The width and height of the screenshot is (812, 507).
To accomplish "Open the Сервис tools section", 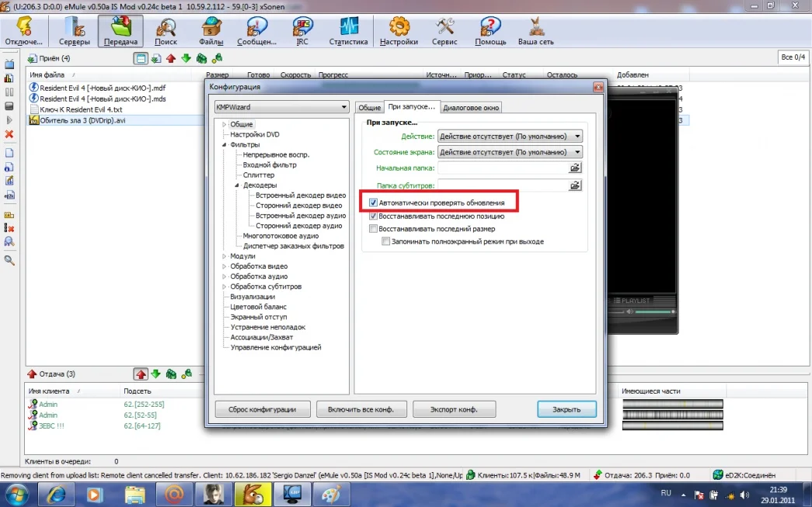I will [444, 31].
